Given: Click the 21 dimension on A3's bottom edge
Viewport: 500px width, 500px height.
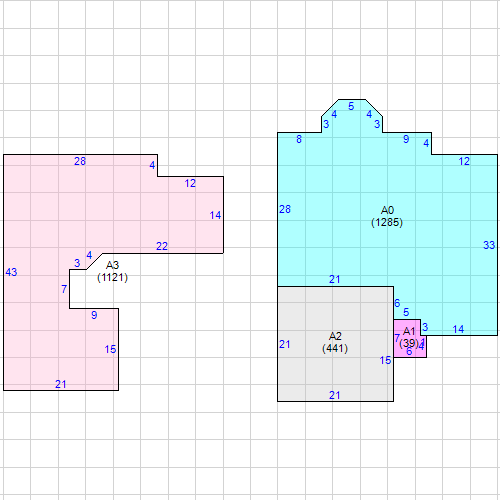Looking at the screenshot, I should click(61, 384).
